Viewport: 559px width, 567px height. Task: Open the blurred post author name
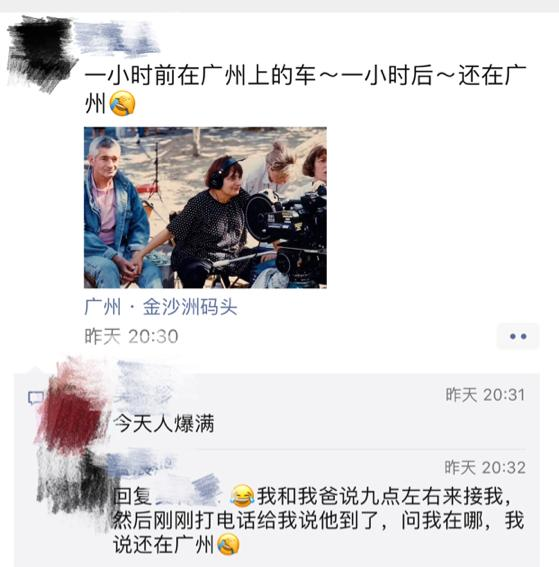pos(117,38)
